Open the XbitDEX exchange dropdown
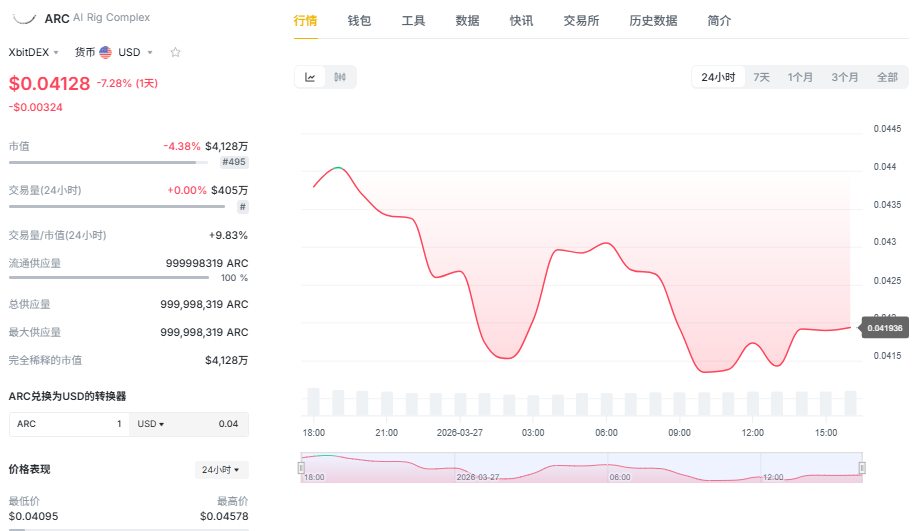The image size is (915, 531). point(34,52)
